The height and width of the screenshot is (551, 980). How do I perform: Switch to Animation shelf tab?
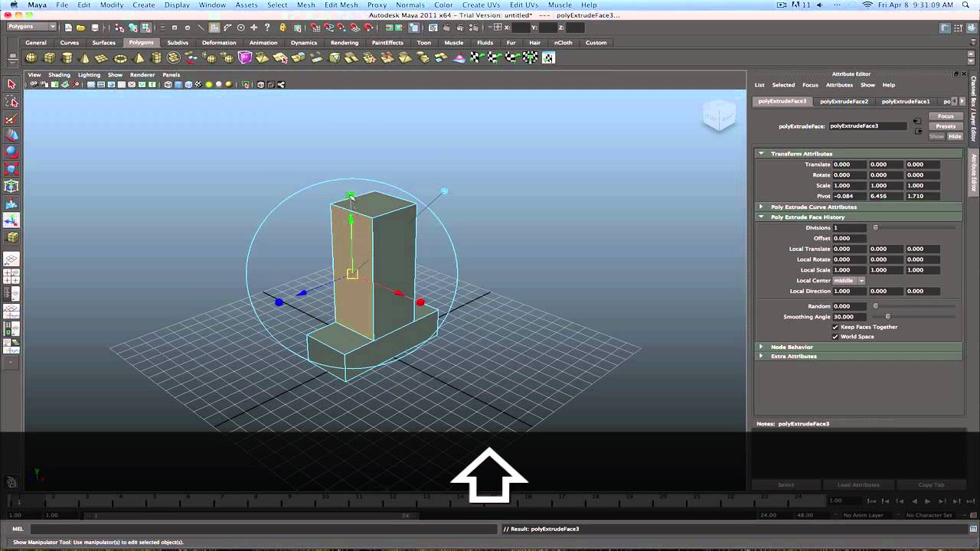[x=263, y=43]
